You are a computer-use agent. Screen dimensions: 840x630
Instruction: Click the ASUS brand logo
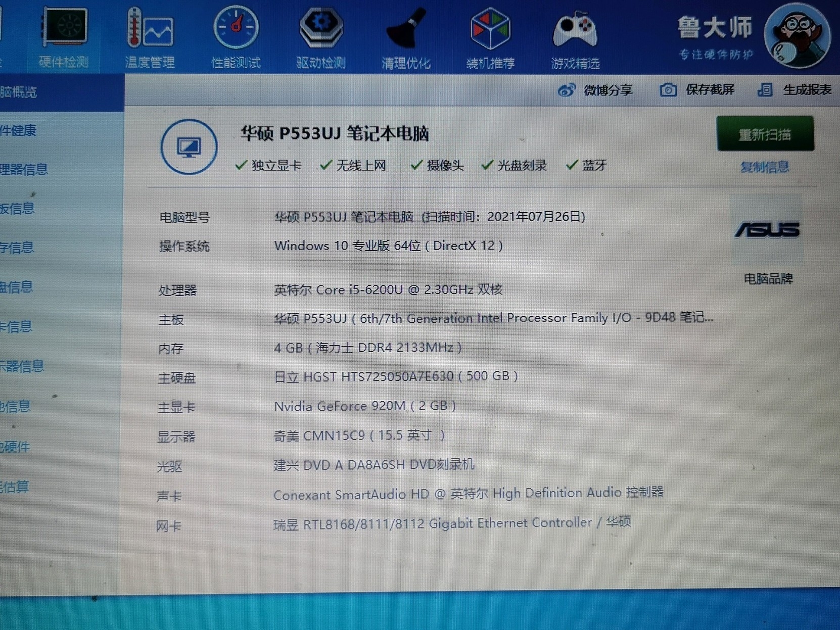[767, 230]
